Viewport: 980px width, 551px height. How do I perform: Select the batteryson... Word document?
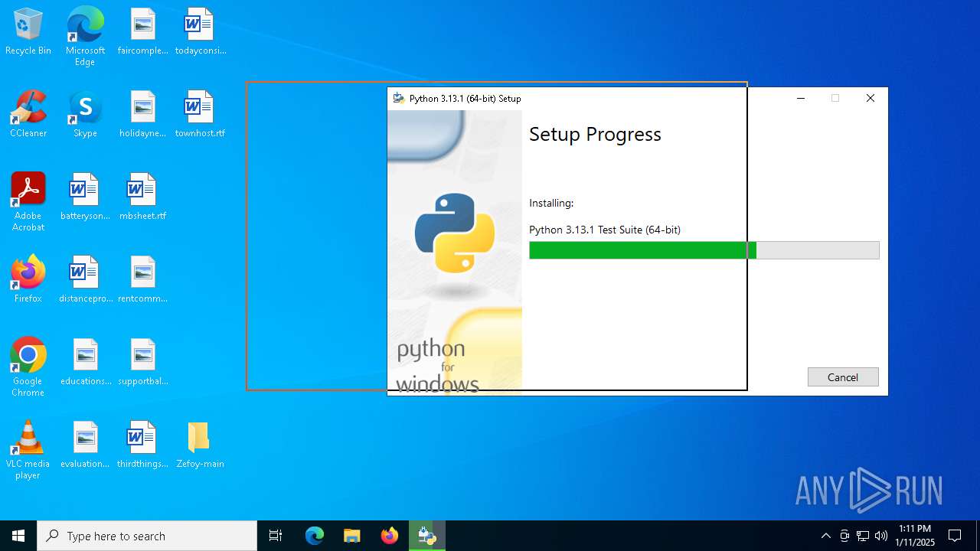85,197
